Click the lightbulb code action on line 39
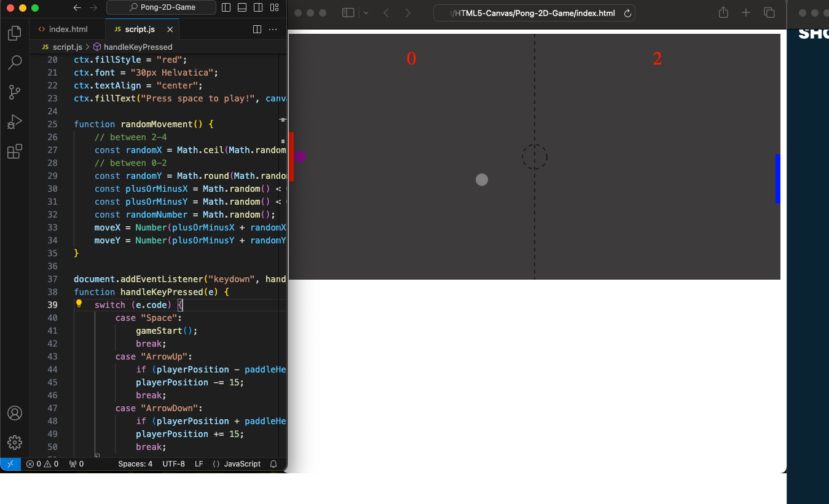The image size is (829, 504). (79, 304)
